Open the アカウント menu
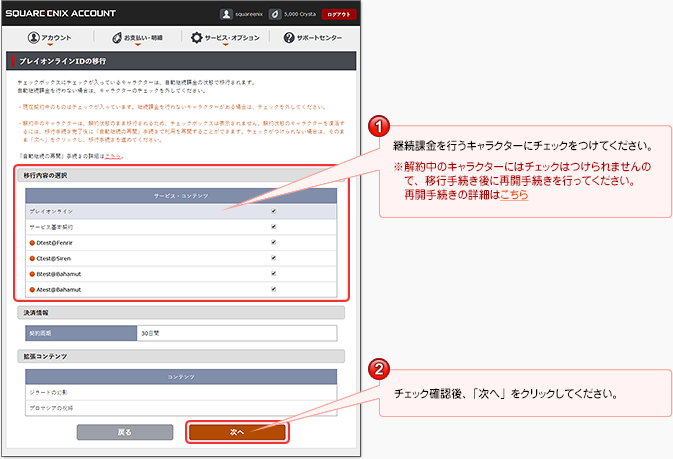The width and height of the screenshot is (673, 459). pos(49,38)
